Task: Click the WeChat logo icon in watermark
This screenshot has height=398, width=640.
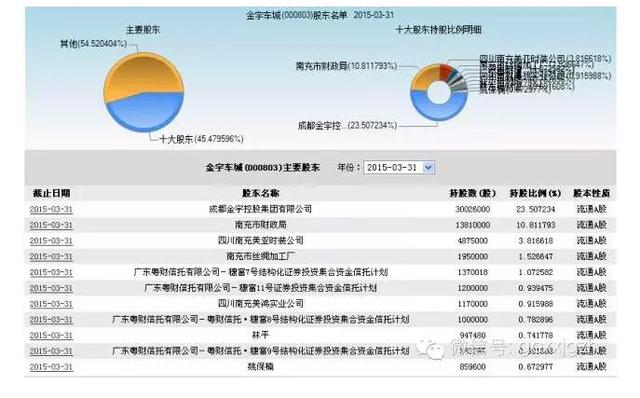Action: [x=432, y=349]
